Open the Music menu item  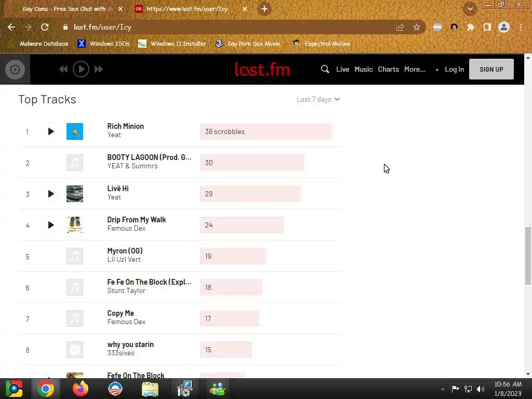click(x=363, y=69)
